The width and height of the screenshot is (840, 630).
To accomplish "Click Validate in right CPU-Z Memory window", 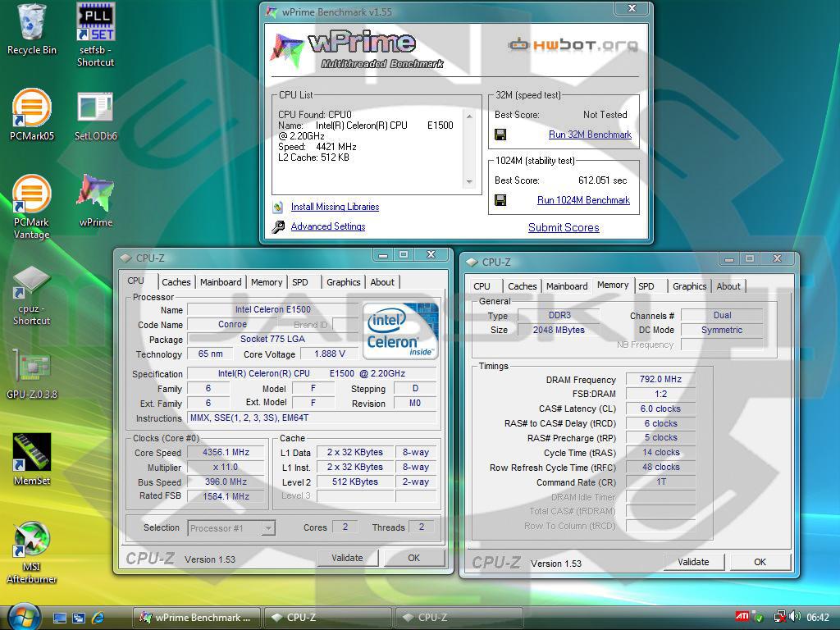I will point(693,562).
